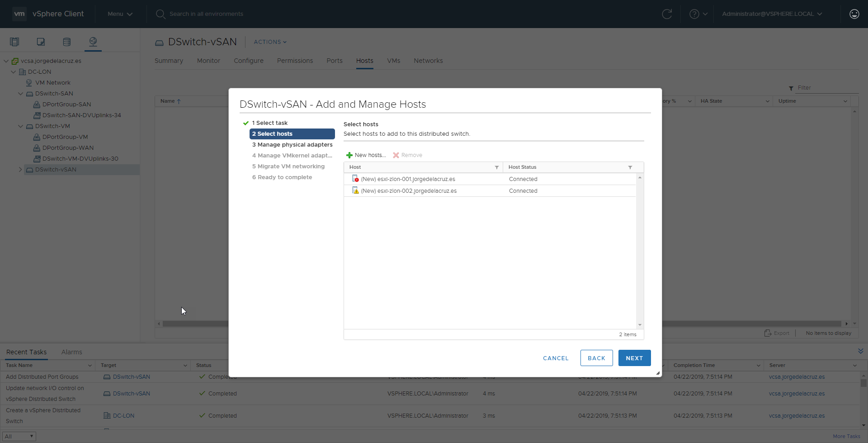The width and height of the screenshot is (868, 443).
Task: Click the filter funnel icon beside Filter box
Action: point(791,88)
